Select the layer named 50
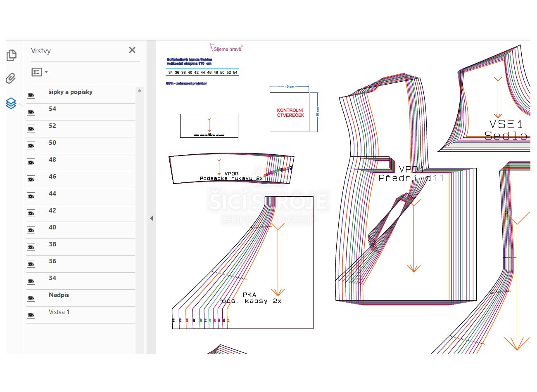Screen dimensions: 537x392 pos(52,143)
